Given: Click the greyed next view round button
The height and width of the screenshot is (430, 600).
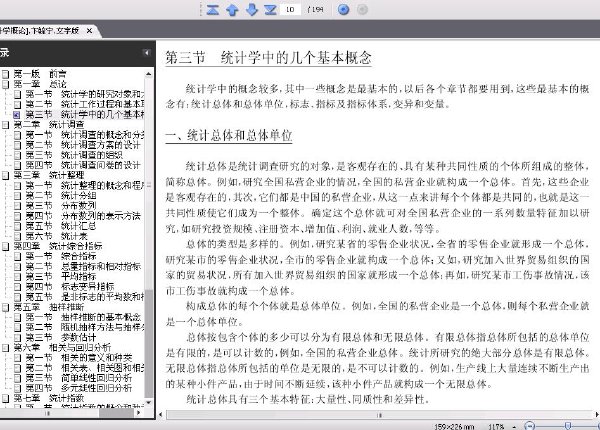Looking at the screenshot, I should click(362, 9).
